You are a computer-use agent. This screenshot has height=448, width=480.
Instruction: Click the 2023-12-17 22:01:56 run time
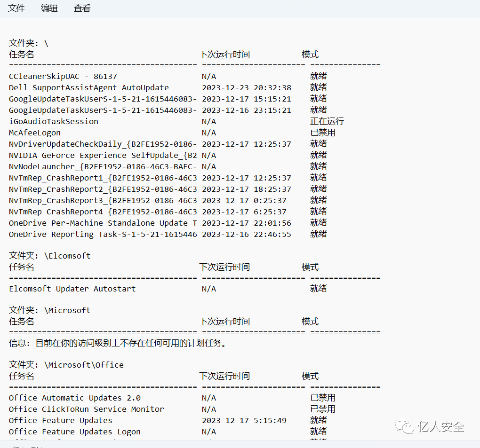point(247,223)
